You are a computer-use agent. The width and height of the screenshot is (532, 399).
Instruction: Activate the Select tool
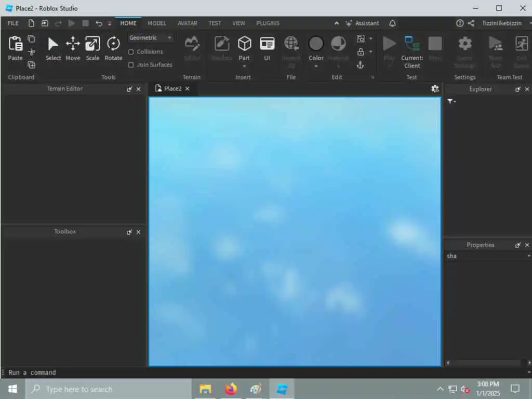(54, 48)
